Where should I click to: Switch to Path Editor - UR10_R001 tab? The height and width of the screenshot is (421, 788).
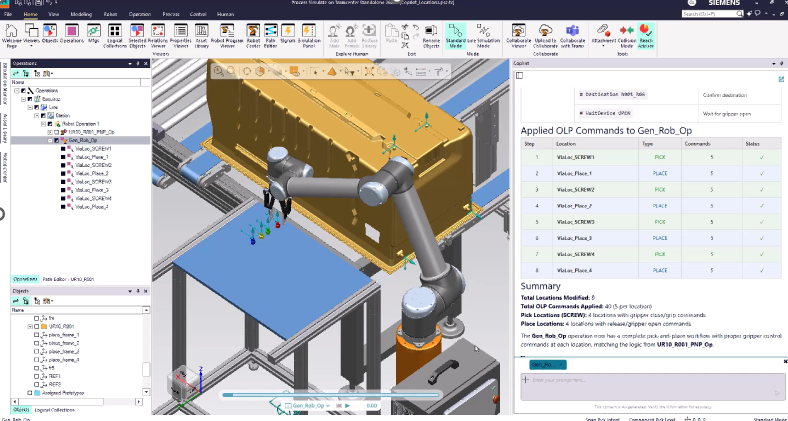click(x=68, y=279)
